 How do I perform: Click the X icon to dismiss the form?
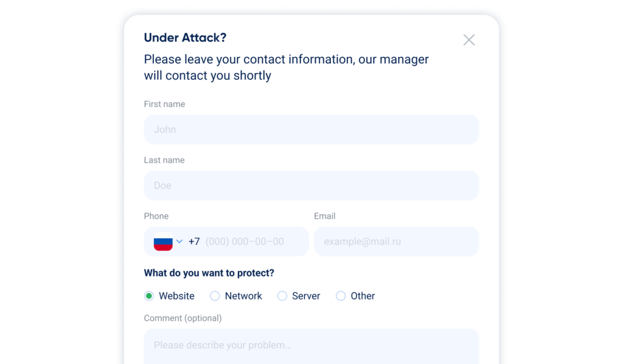coord(469,39)
